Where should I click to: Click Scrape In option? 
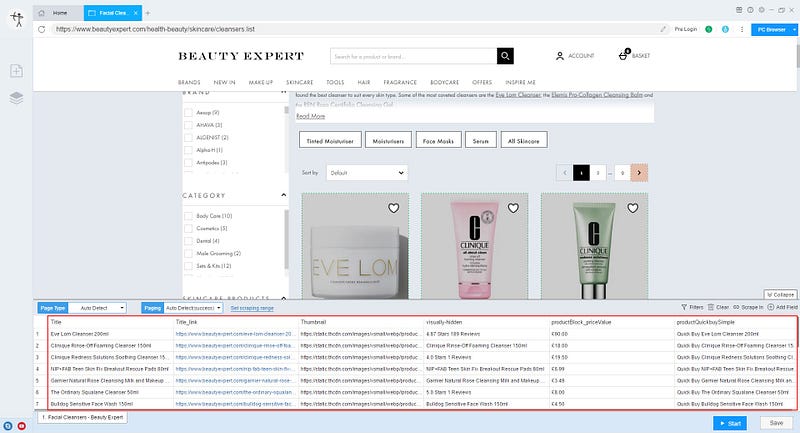pyautogui.click(x=748, y=308)
